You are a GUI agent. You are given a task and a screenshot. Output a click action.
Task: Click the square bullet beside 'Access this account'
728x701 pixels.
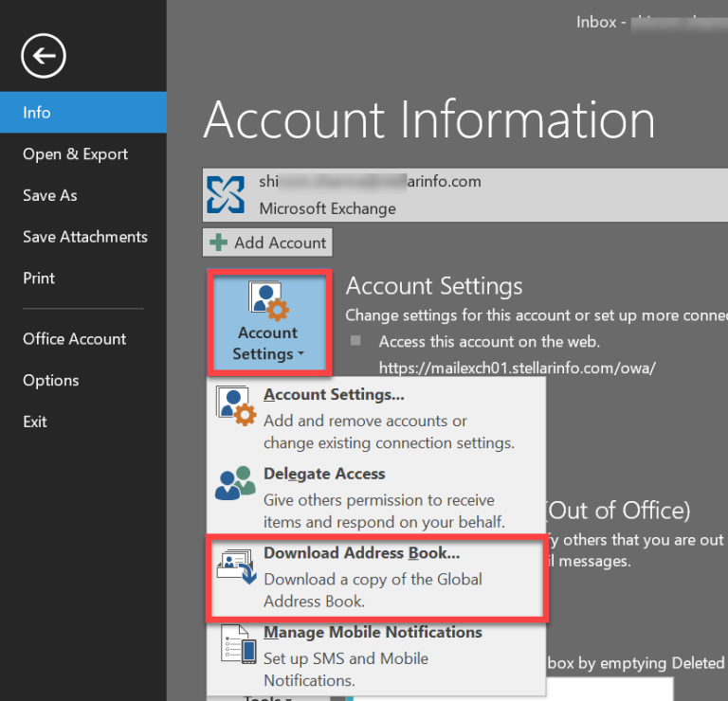click(x=355, y=341)
